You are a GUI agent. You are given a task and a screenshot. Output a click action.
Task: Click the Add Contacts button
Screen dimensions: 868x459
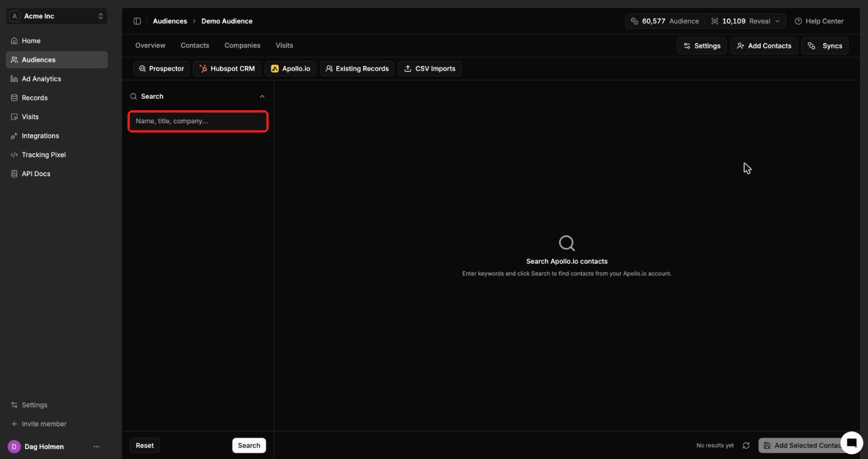(x=764, y=46)
